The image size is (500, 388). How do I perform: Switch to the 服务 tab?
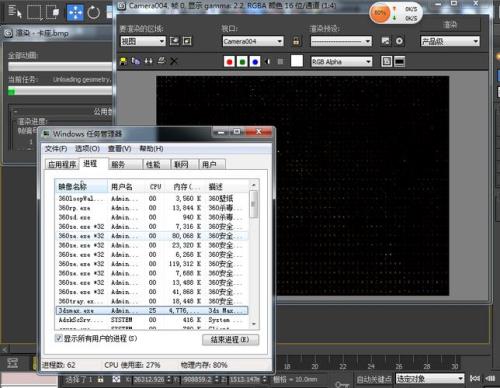pos(125,164)
